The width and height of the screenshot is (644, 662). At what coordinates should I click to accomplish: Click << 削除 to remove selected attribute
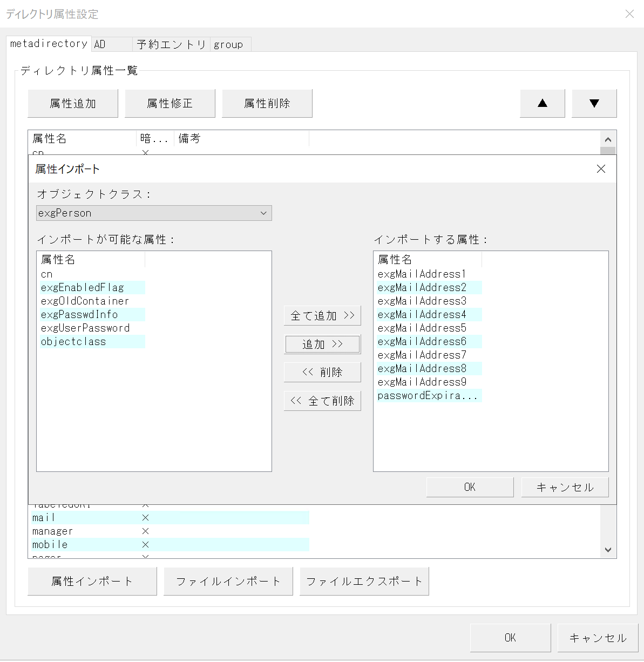coord(322,372)
